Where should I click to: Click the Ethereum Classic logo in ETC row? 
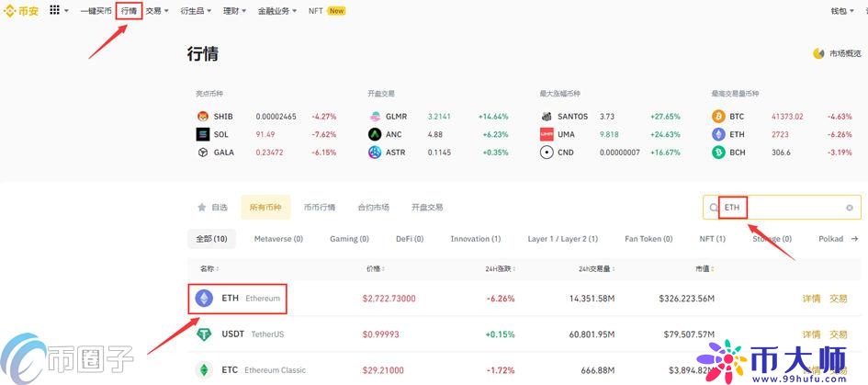point(204,369)
